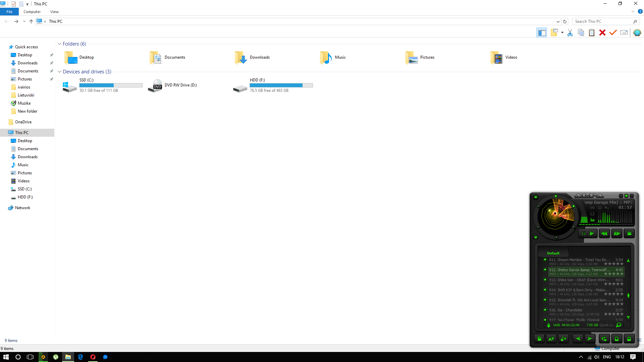Expand the ribbon with the chevron

tap(633, 11)
